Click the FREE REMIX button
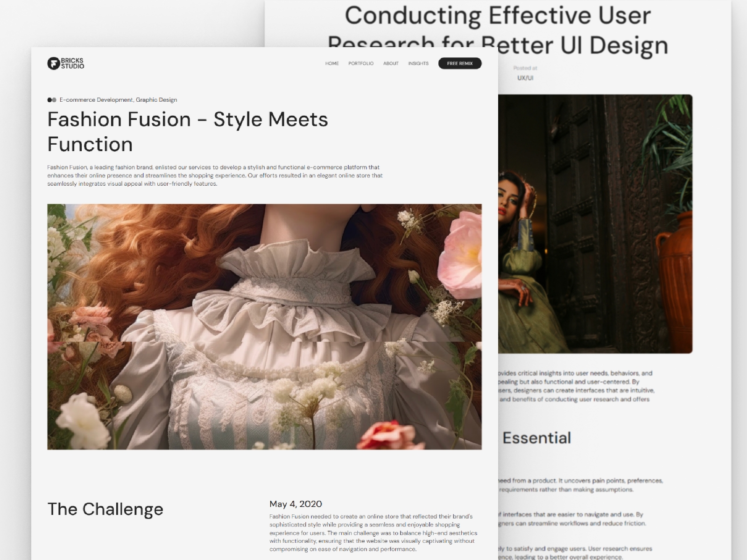Viewport: 747px width, 560px height. [x=459, y=63]
